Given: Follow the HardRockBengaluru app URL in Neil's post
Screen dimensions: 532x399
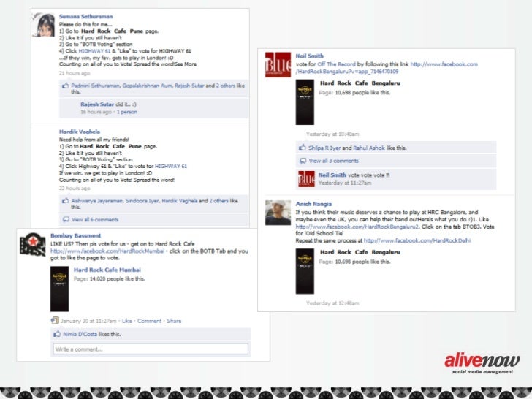Looking at the screenshot, I should (x=387, y=68).
